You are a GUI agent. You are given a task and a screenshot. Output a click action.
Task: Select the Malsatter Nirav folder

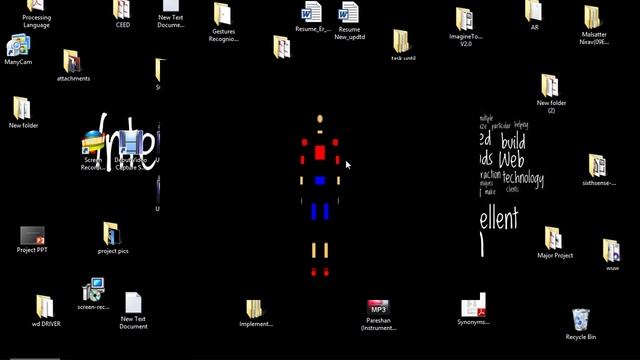(592, 17)
